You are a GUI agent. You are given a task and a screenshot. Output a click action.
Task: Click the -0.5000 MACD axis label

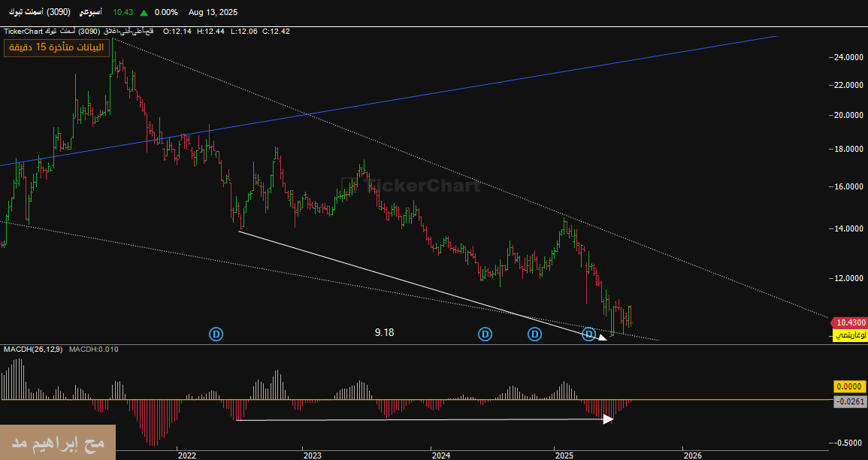click(x=848, y=443)
